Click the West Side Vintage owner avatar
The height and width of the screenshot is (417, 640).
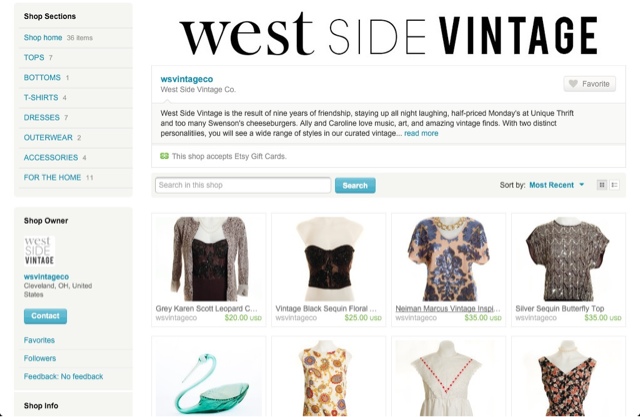(40, 251)
